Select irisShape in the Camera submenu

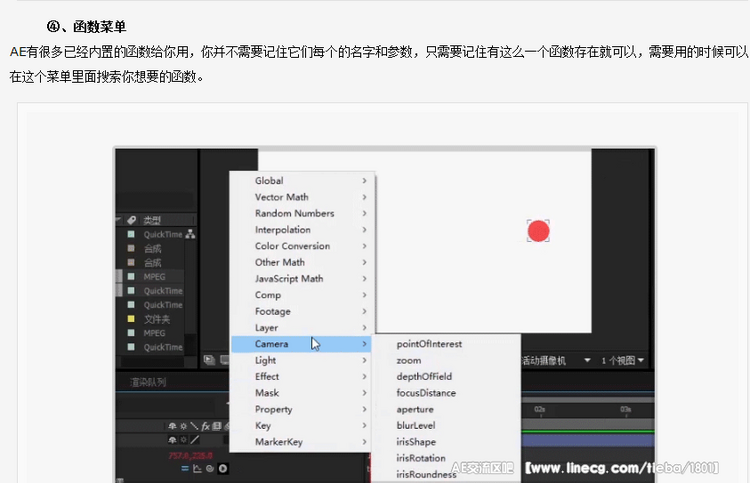(x=446, y=442)
